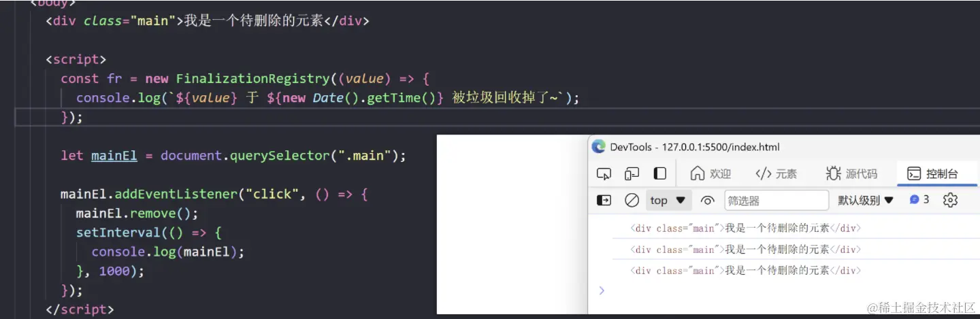Screen dimensions: 980x319
Task: Show the console sidebar panel
Action: click(x=604, y=200)
